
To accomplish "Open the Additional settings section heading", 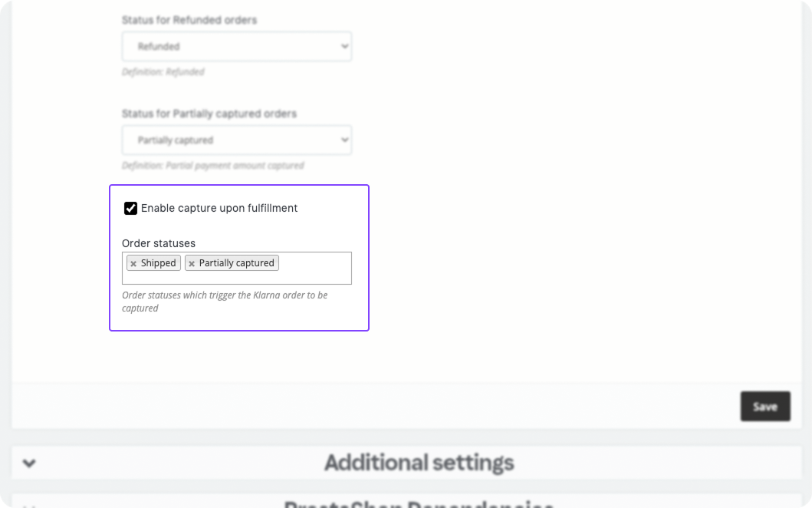I will 419,463.
